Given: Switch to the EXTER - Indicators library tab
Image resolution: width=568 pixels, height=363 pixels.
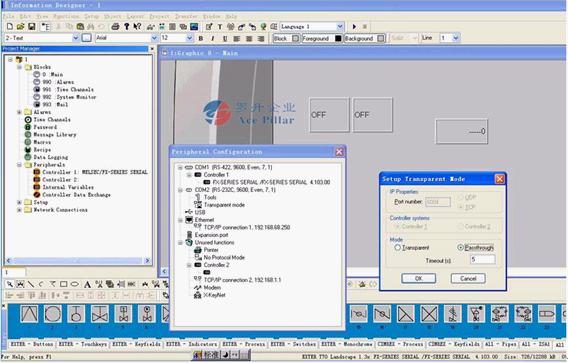Looking at the screenshot, I should (x=192, y=344).
